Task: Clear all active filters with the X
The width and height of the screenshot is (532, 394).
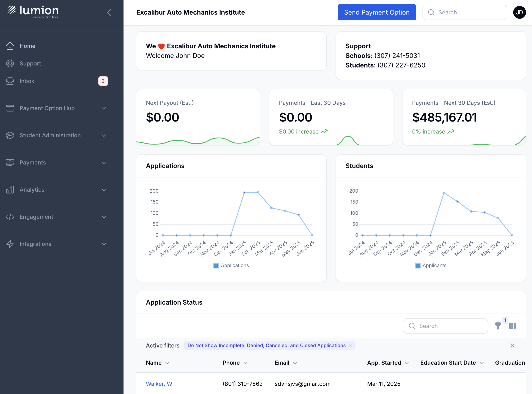Action: click(x=512, y=345)
